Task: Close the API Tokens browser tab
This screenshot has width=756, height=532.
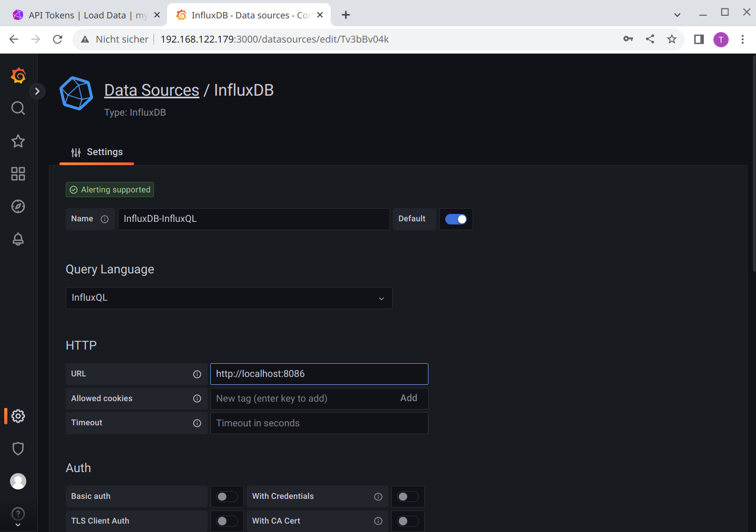Action: click(x=157, y=15)
